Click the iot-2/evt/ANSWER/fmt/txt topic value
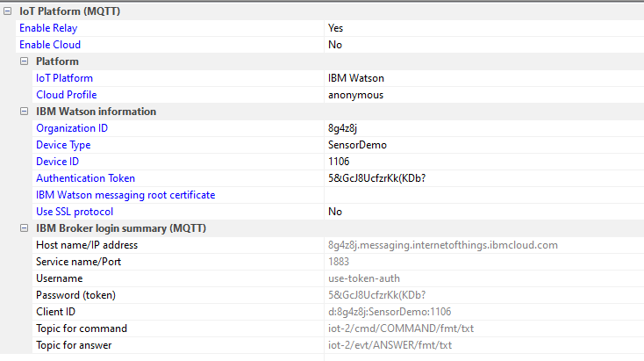Screen dimensions: 644x361 390,345
